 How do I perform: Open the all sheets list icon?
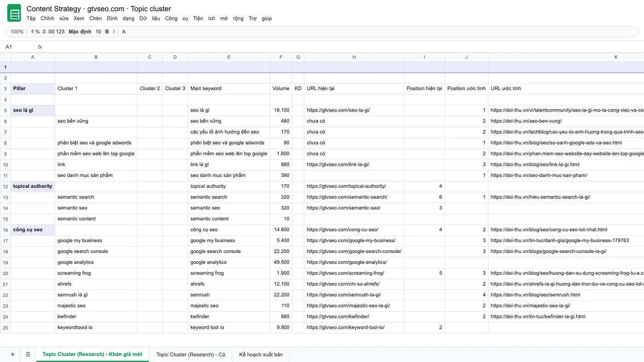pos(28,354)
